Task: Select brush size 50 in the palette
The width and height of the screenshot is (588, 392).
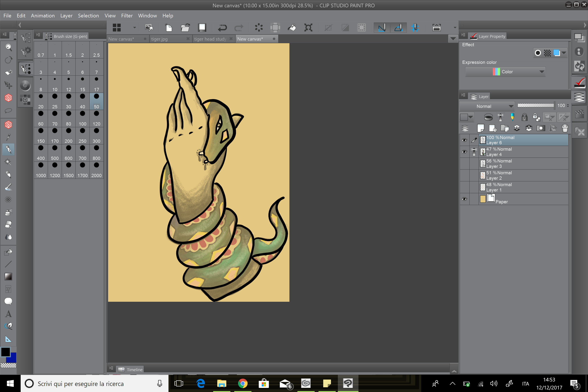Action: pyautogui.click(x=96, y=101)
